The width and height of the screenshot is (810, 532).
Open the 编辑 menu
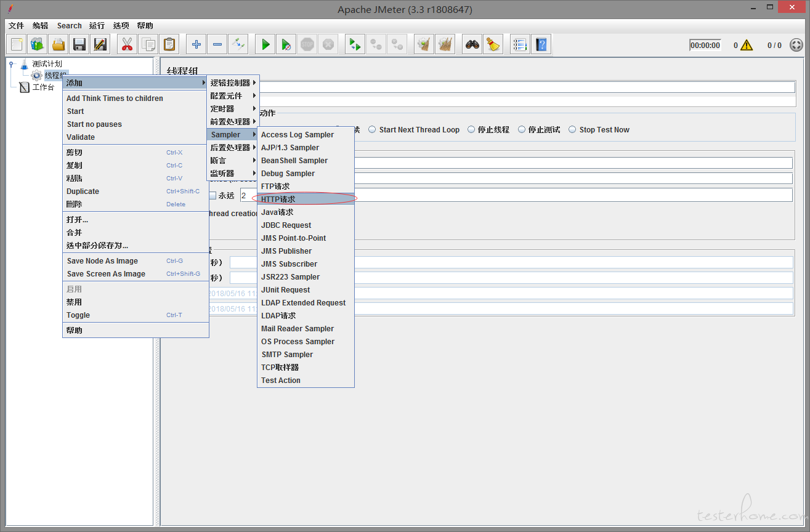40,26
